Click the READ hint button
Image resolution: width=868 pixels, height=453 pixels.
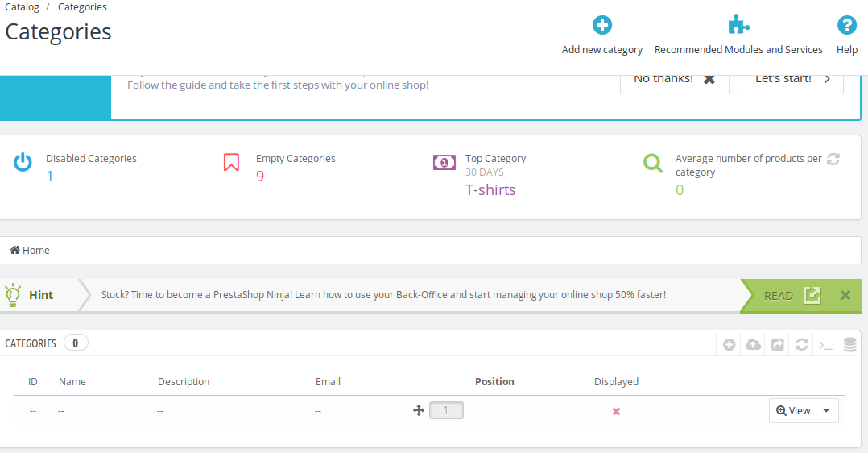792,296
